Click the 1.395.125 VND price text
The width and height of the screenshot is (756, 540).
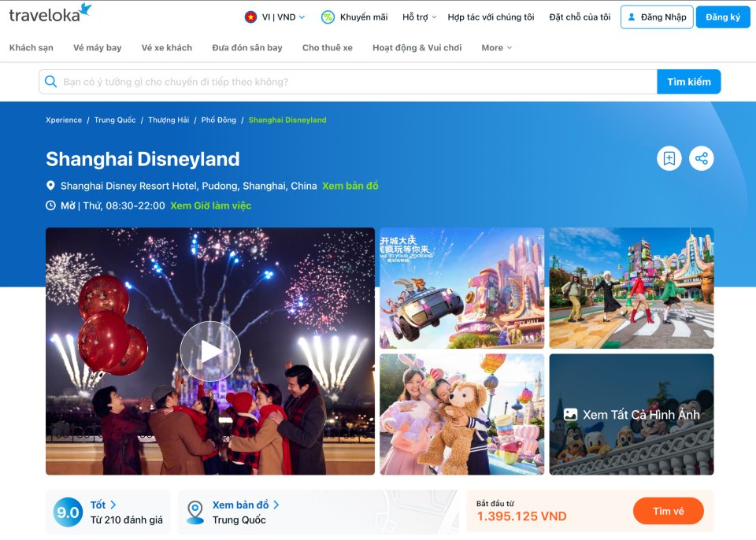pyautogui.click(x=521, y=516)
